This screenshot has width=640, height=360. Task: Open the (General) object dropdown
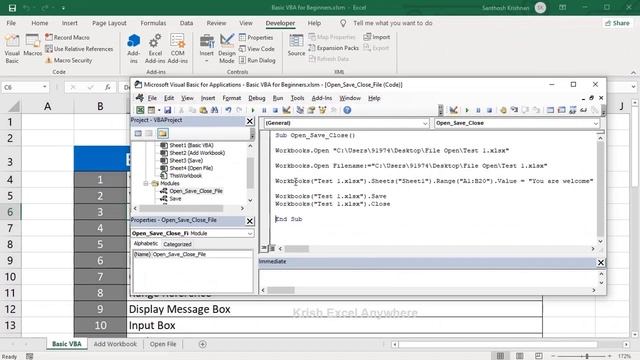(x=425, y=123)
